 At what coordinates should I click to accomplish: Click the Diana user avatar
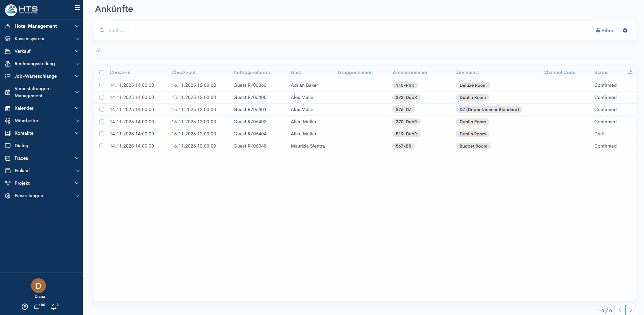click(39, 286)
